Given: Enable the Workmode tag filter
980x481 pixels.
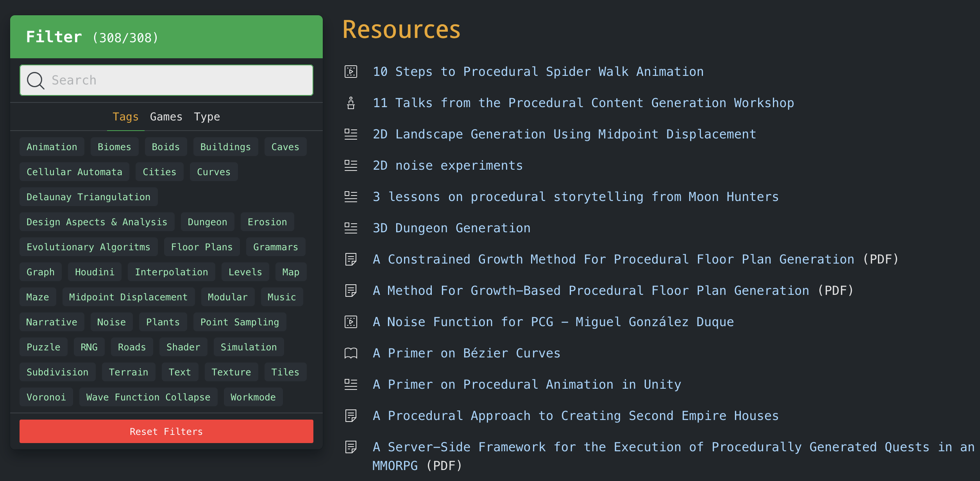Looking at the screenshot, I should [x=253, y=397].
